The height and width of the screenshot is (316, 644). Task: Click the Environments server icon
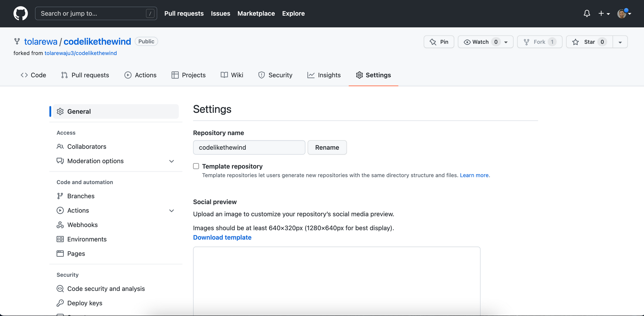pyautogui.click(x=60, y=239)
